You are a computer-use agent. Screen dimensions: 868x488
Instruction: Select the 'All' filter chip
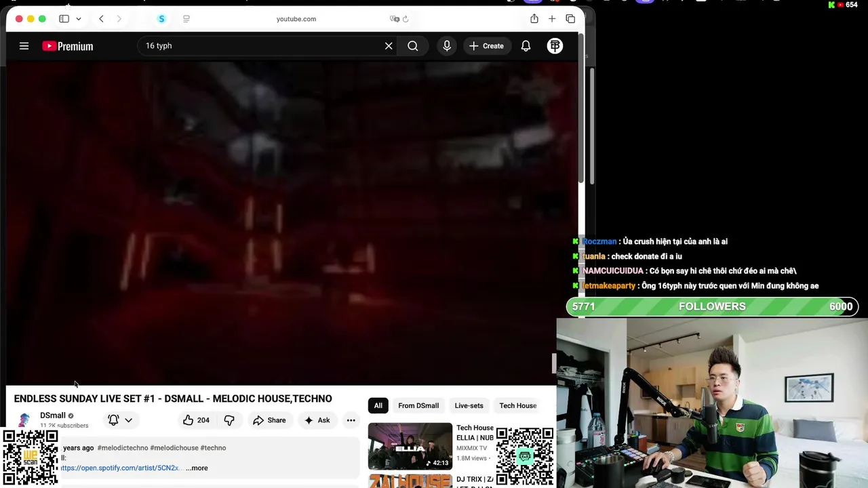[378, 405]
